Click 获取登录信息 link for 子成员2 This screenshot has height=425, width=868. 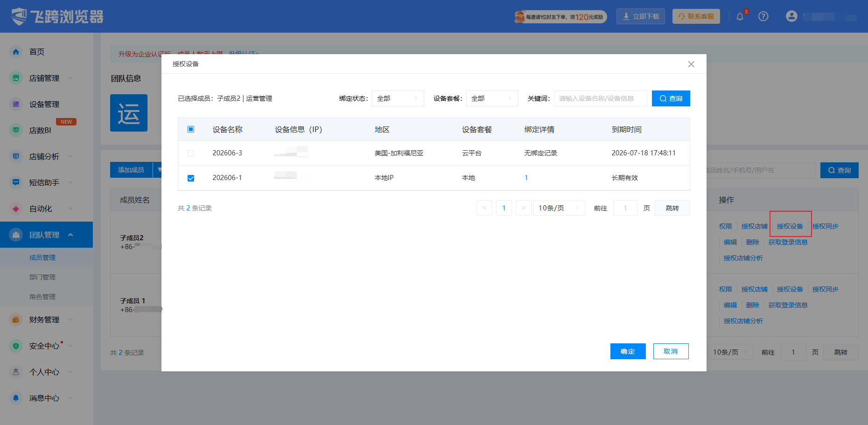point(788,242)
